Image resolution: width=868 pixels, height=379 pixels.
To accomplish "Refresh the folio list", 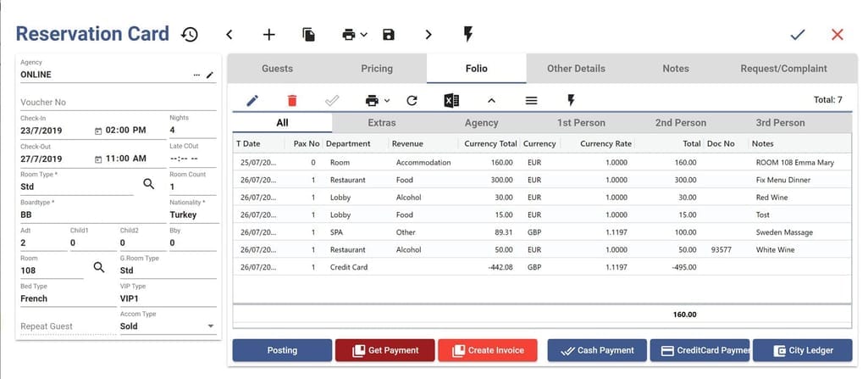I will tap(412, 100).
